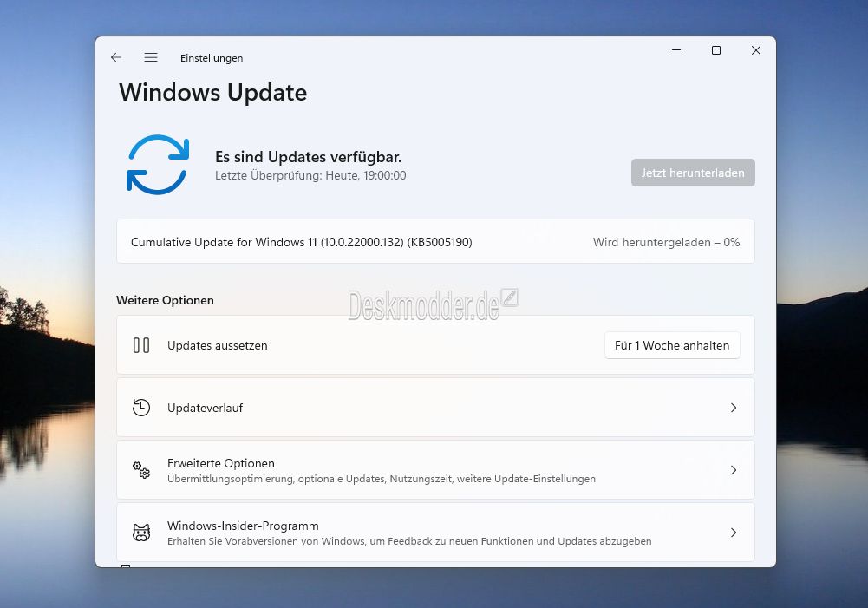Screen dimensions: 868x608
Task: Click the Weitere Optionen section heading
Action: point(165,300)
